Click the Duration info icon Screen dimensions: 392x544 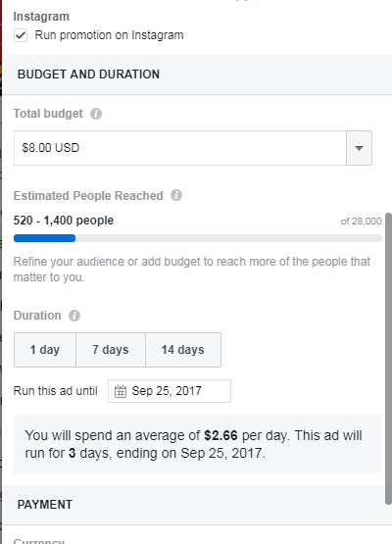coord(74,316)
